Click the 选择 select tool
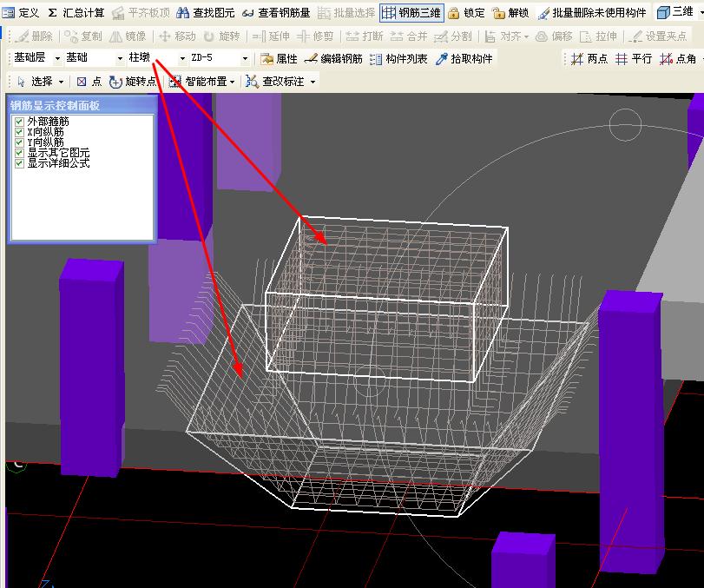704x588 pixels. [35, 82]
